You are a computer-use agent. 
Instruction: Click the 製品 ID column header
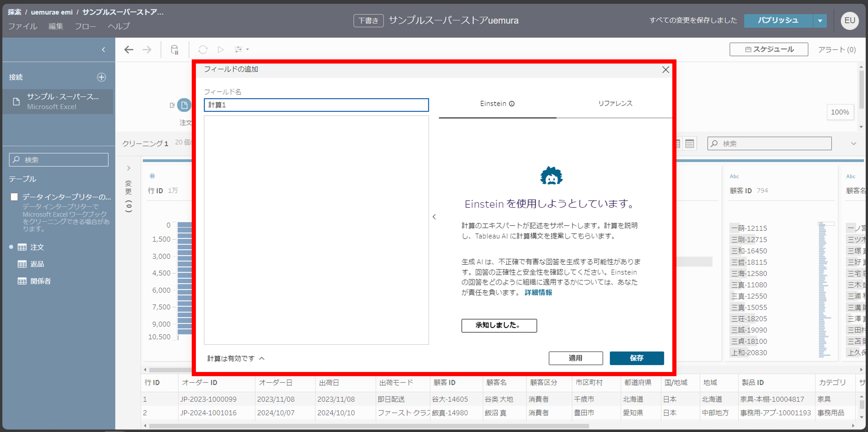pos(753,383)
